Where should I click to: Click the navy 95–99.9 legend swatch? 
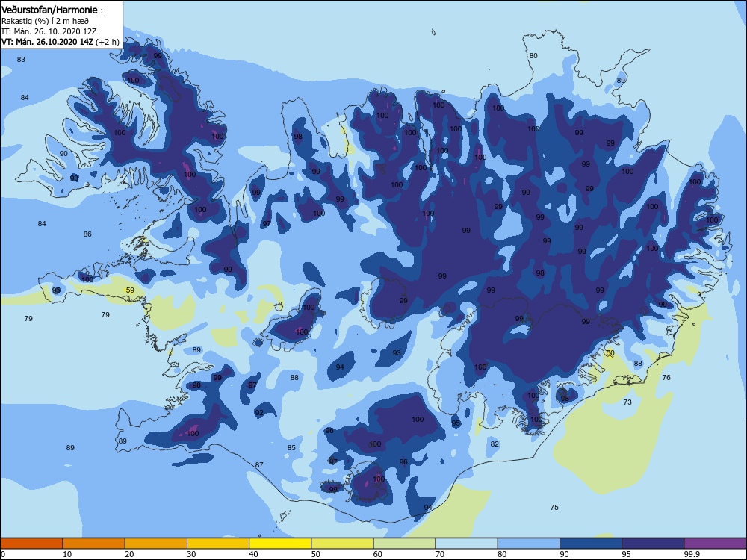click(x=653, y=544)
